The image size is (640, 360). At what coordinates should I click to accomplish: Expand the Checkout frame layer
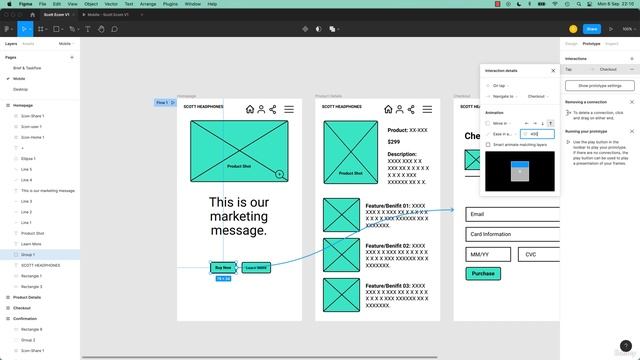pyautogui.click(x=8, y=308)
